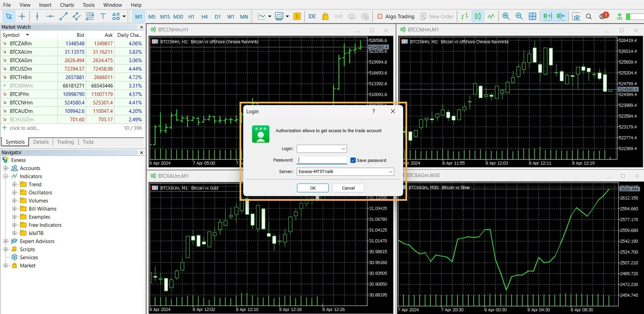Select the text label tool
The width and height of the screenshot is (644, 314).
click(x=103, y=16)
